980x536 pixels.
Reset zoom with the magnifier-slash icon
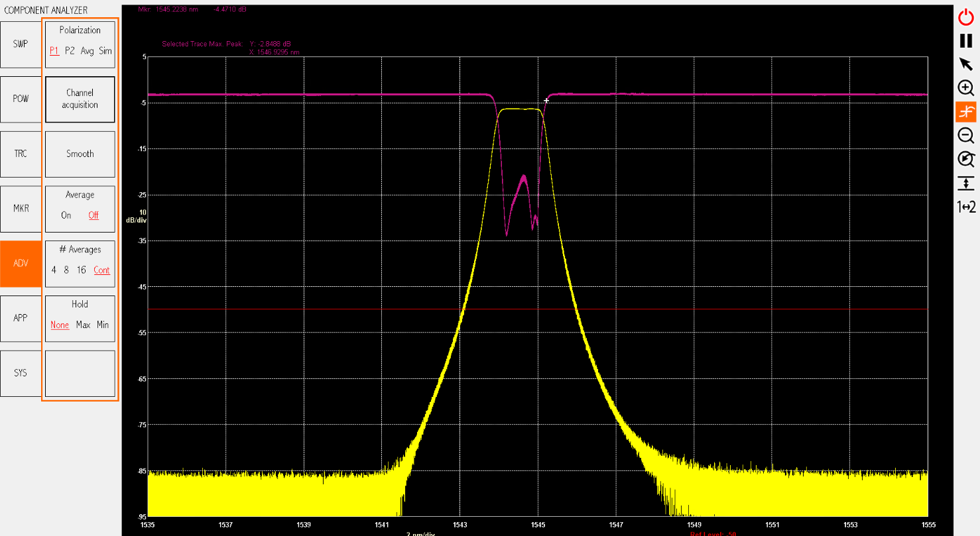coord(966,159)
